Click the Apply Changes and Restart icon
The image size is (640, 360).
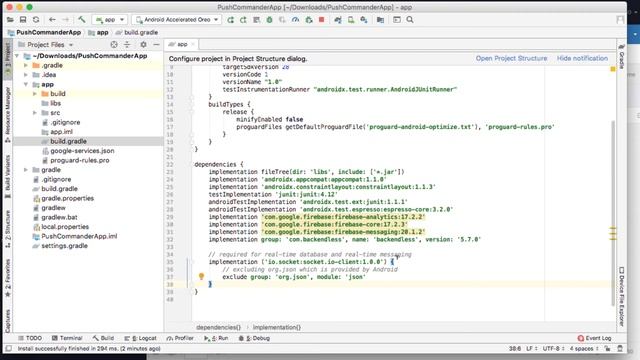243,20
